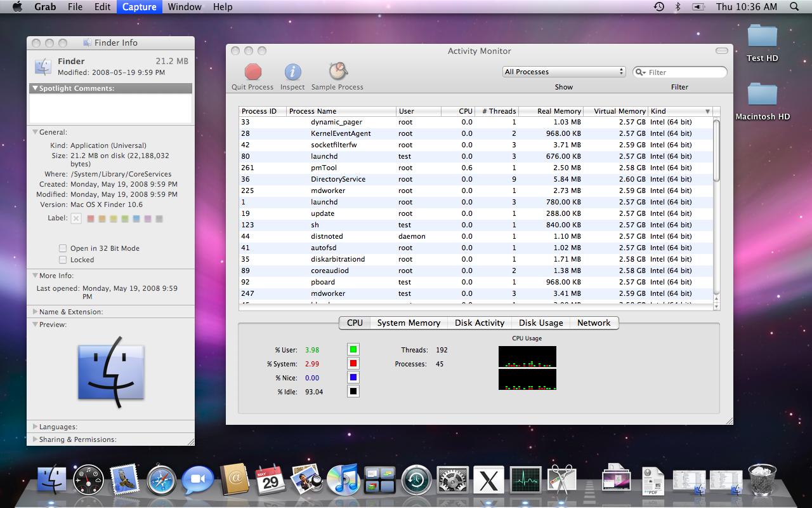The image size is (812, 508).
Task: Enable Open in 32 Bit Mode checkbox
Action: [x=63, y=248]
